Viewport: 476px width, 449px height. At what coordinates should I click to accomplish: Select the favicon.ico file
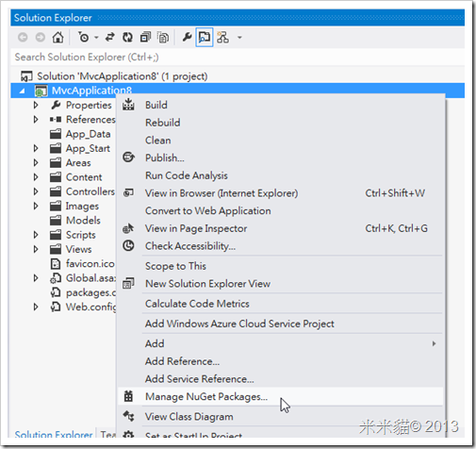click(90, 264)
